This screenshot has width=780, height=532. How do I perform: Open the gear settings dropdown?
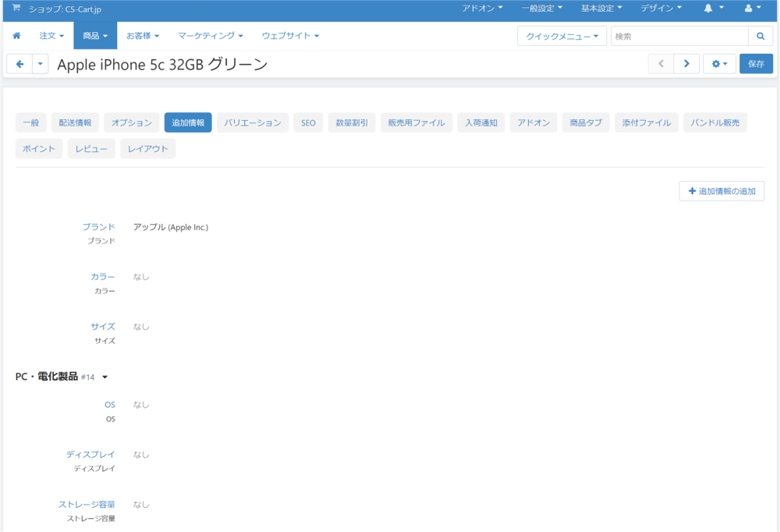tap(719, 64)
